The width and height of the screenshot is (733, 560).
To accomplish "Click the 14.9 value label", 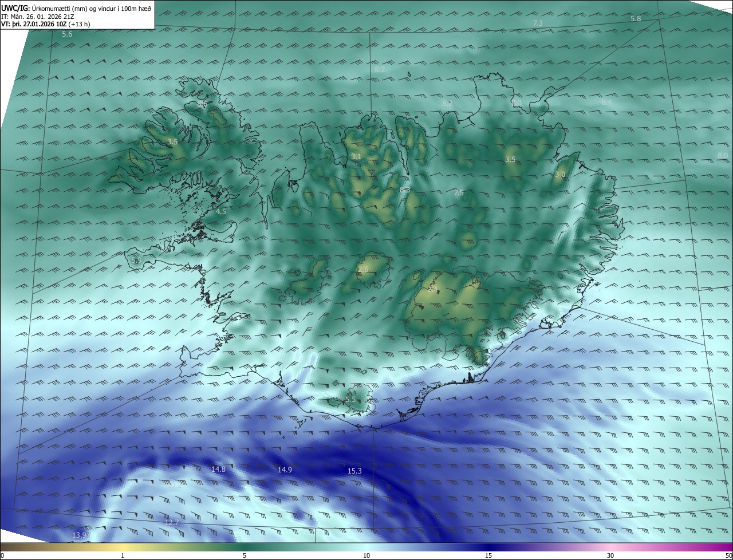I will tap(285, 470).
